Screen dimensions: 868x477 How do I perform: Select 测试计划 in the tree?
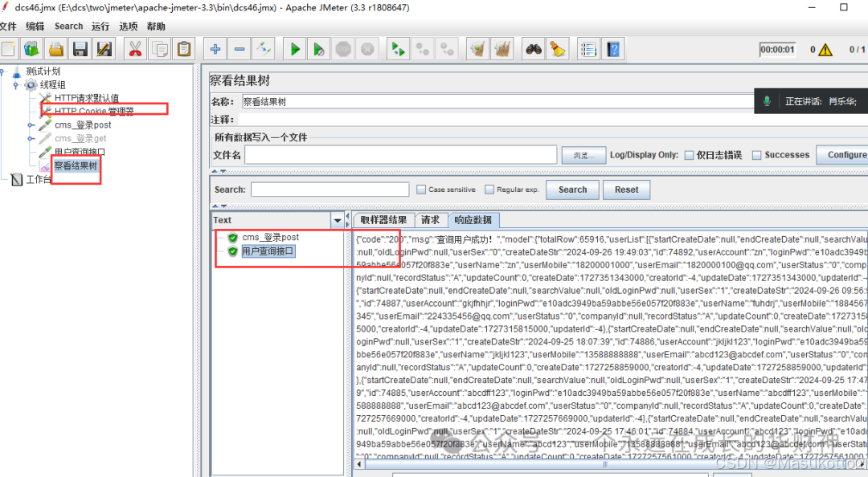pos(43,71)
